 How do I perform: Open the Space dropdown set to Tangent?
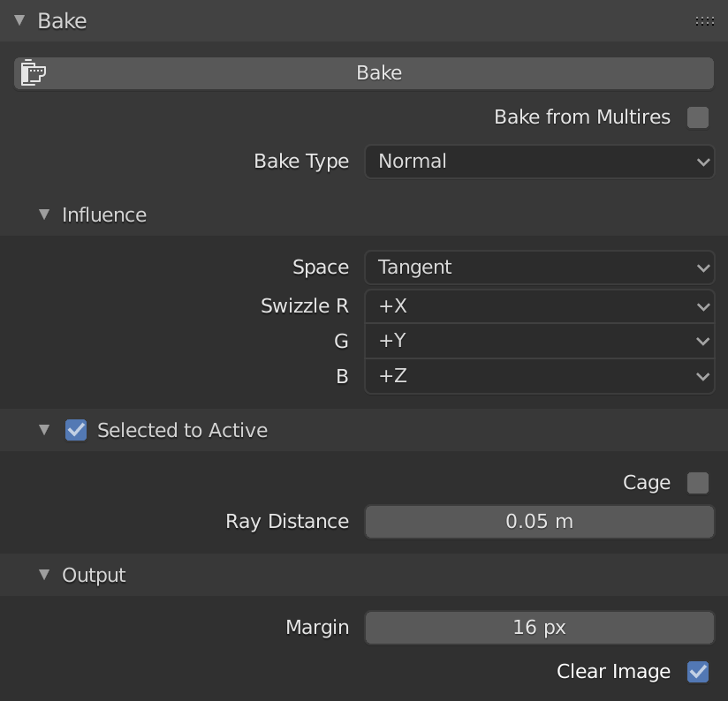540,268
